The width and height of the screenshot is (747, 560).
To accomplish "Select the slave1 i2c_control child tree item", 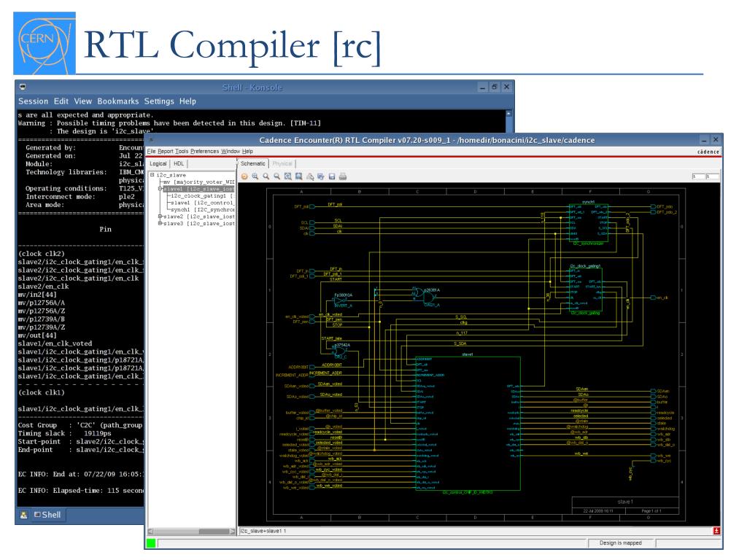I will (x=203, y=203).
